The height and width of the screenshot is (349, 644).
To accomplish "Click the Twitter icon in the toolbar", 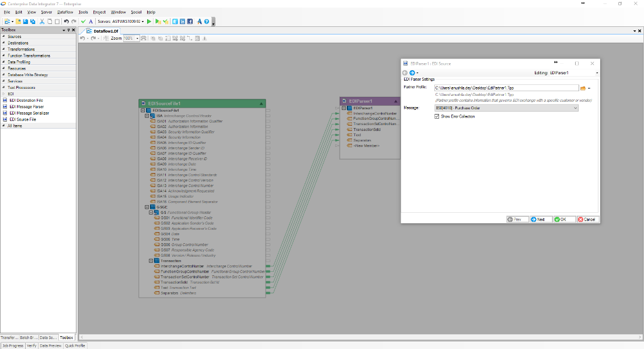I will 175,22.
